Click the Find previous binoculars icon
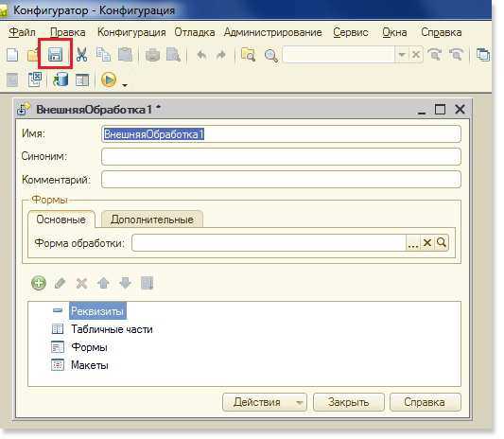This screenshot has width=504, height=439. point(434,54)
